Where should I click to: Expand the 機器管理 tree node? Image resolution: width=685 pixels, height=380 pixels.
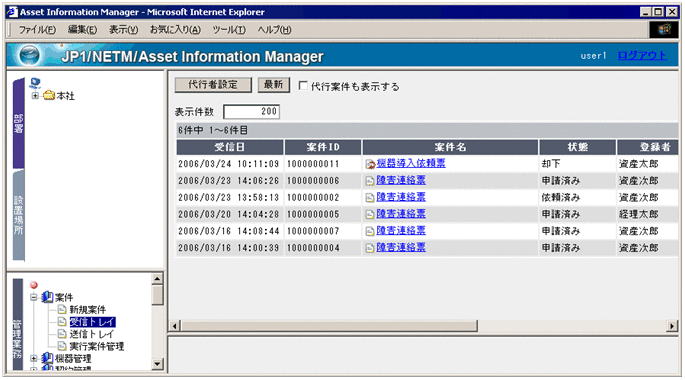point(34,358)
